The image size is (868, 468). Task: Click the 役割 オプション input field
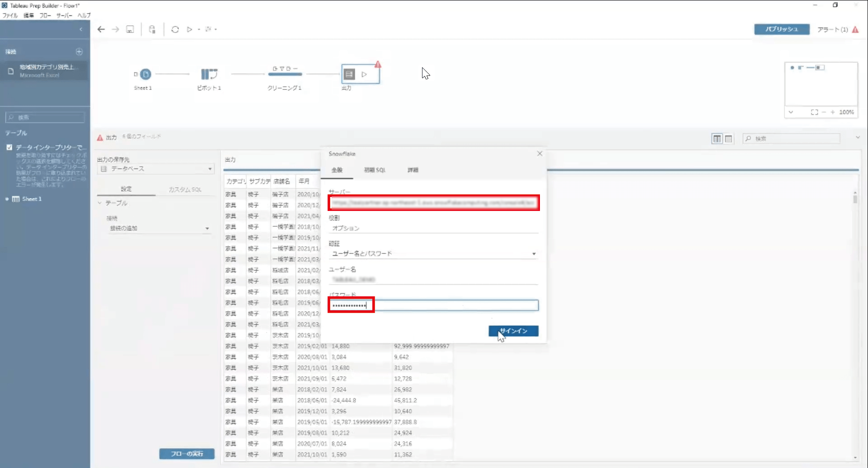point(434,228)
